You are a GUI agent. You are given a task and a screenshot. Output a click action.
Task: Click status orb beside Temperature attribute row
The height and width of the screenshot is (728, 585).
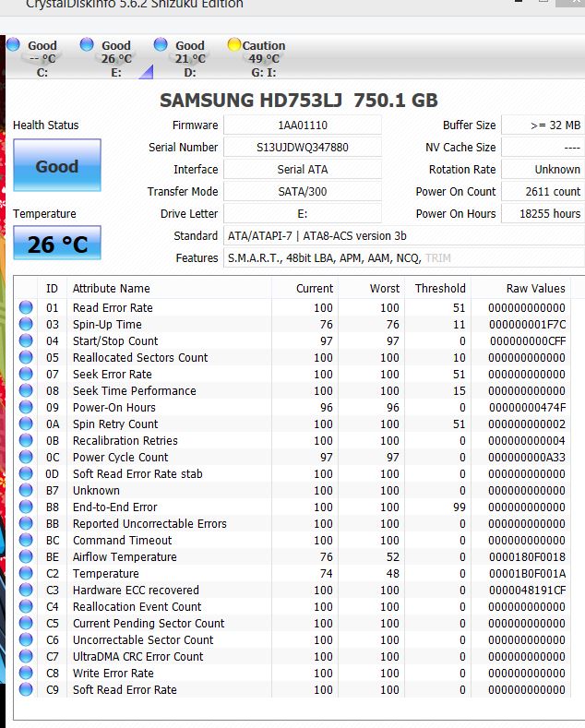[x=26, y=573]
